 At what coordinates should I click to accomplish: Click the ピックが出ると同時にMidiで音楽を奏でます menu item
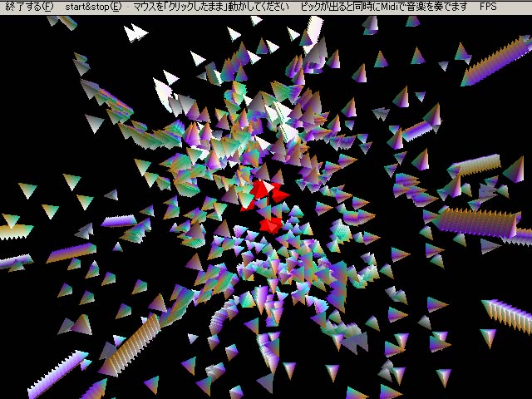(x=384, y=7)
